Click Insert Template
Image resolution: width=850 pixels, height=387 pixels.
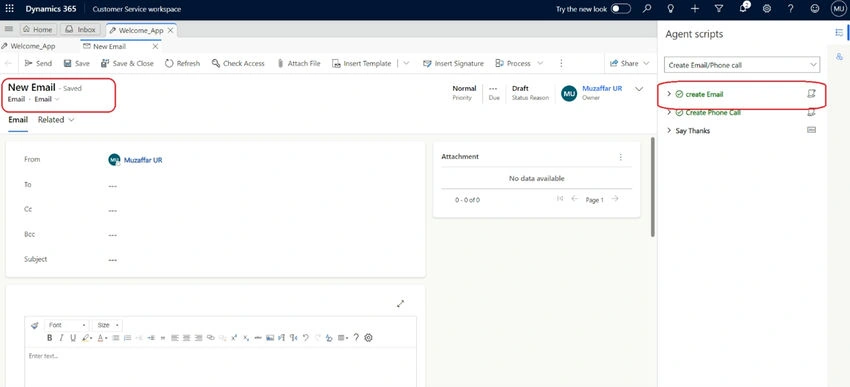pyautogui.click(x=362, y=63)
